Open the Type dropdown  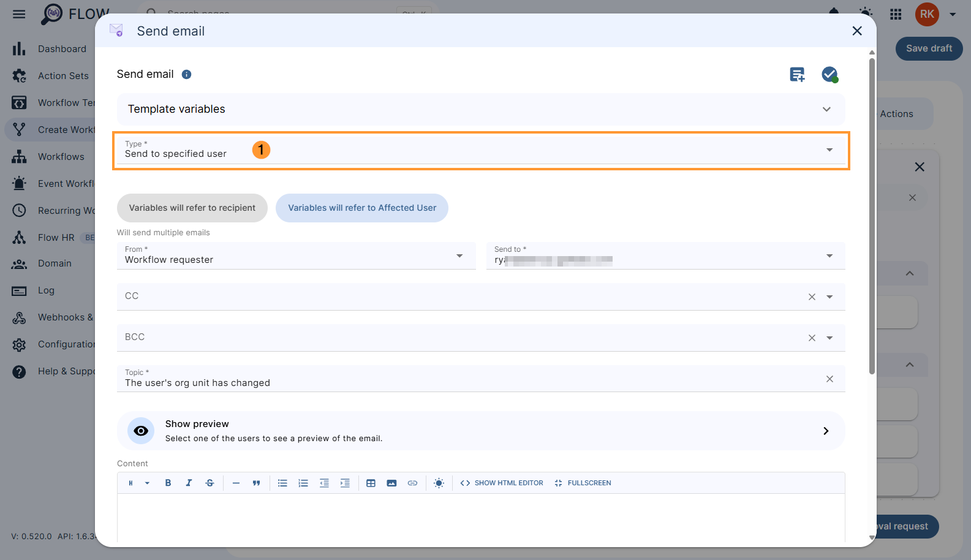pyautogui.click(x=481, y=150)
